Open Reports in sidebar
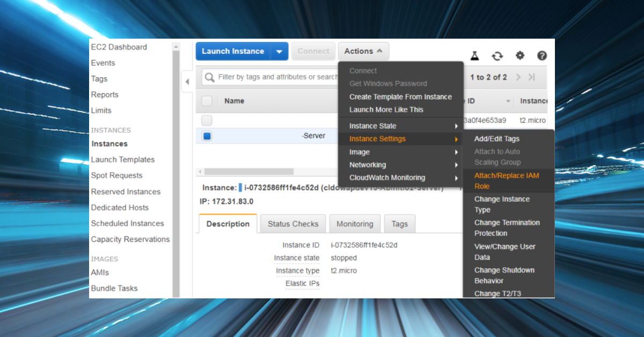Viewport: 644px width, 337px height. point(105,94)
